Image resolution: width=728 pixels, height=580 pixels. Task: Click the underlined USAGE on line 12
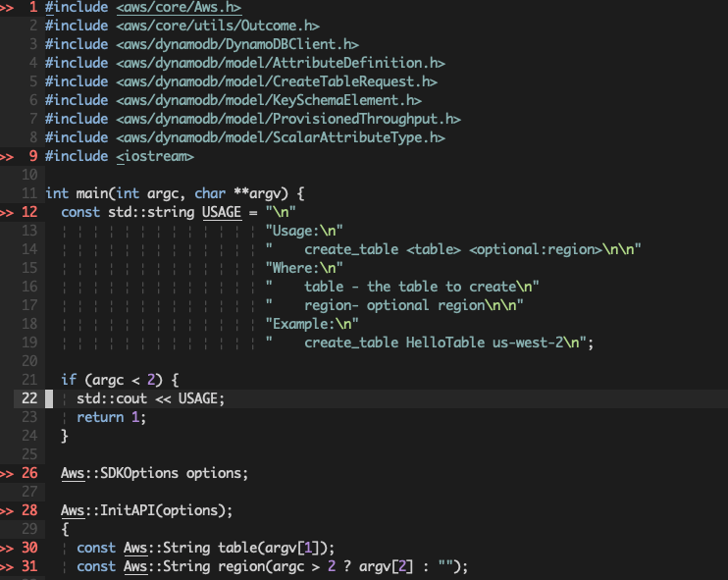tap(222, 212)
